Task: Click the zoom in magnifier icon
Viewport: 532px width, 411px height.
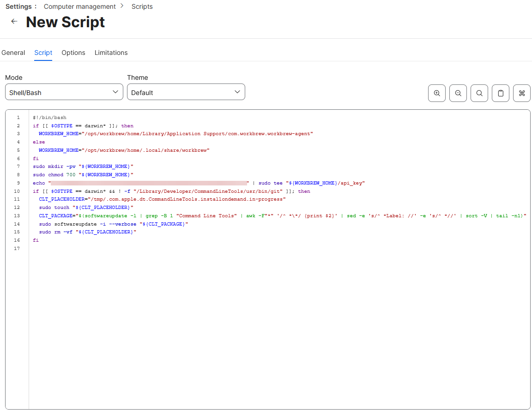Action: [x=437, y=93]
